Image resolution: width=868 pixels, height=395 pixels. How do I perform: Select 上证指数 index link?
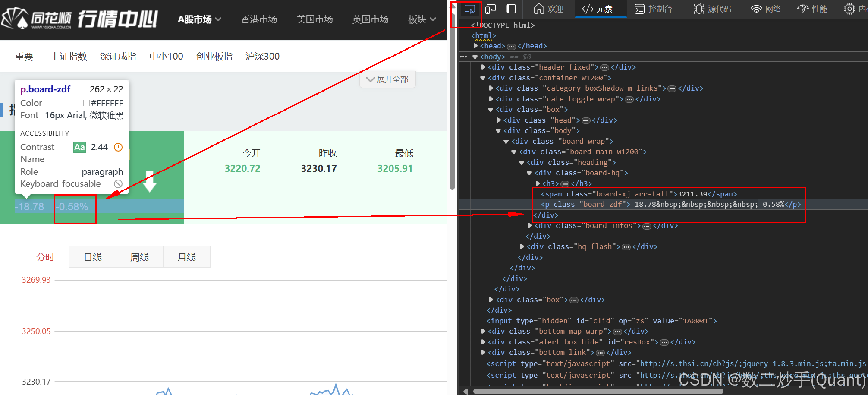[x=69, y=57]
